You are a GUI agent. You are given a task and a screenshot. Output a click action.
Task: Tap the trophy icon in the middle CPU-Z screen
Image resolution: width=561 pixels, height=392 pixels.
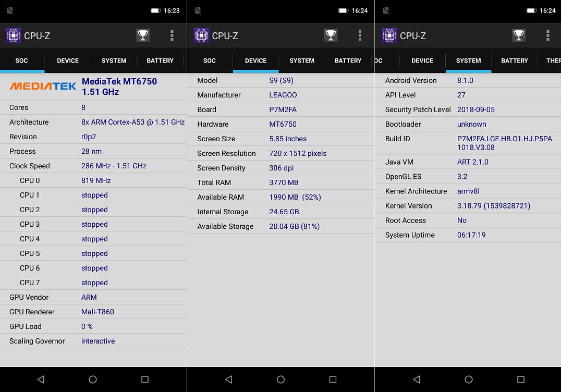click(x=331, y=35)
